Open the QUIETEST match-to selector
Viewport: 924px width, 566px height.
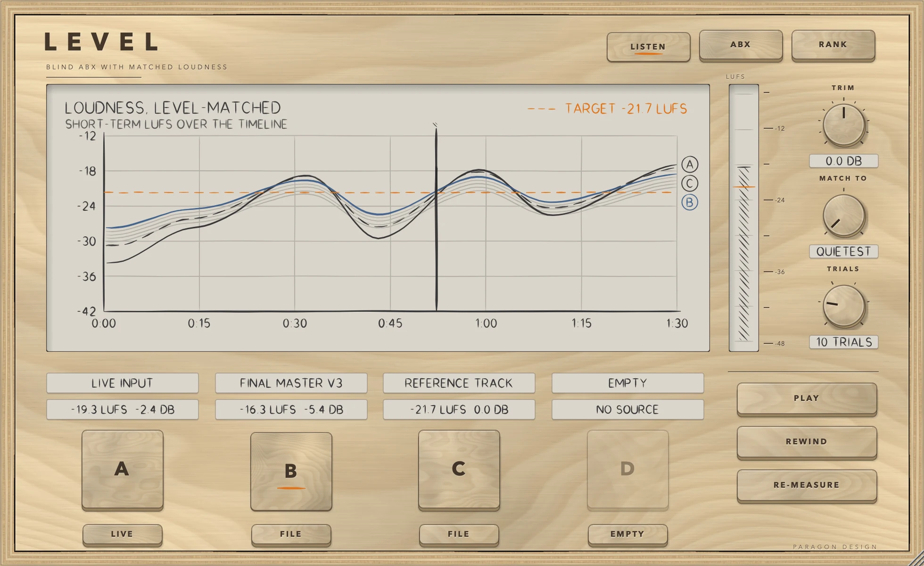coord(843,251)
